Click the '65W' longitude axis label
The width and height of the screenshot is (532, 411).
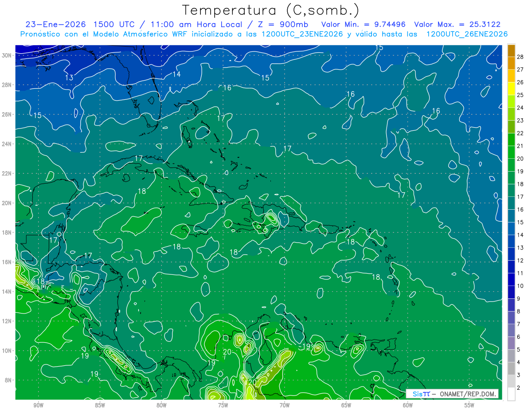point(346,405)
